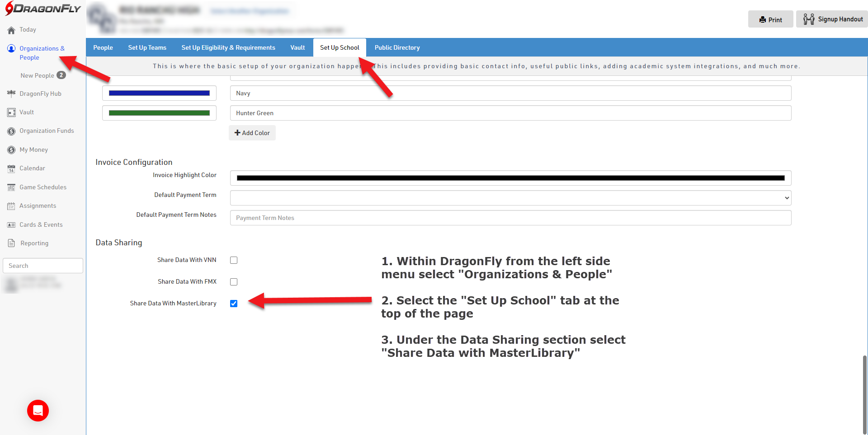Screen dimensions: 868x435
Task: Click the Print button
Action: (x=770, y=19)
